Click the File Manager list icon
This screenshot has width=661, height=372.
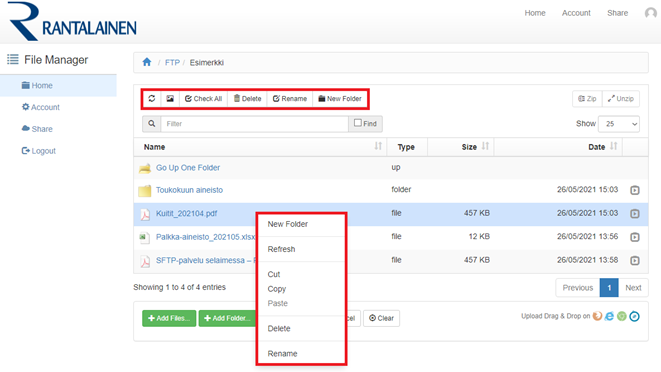[x=13, y=59]
